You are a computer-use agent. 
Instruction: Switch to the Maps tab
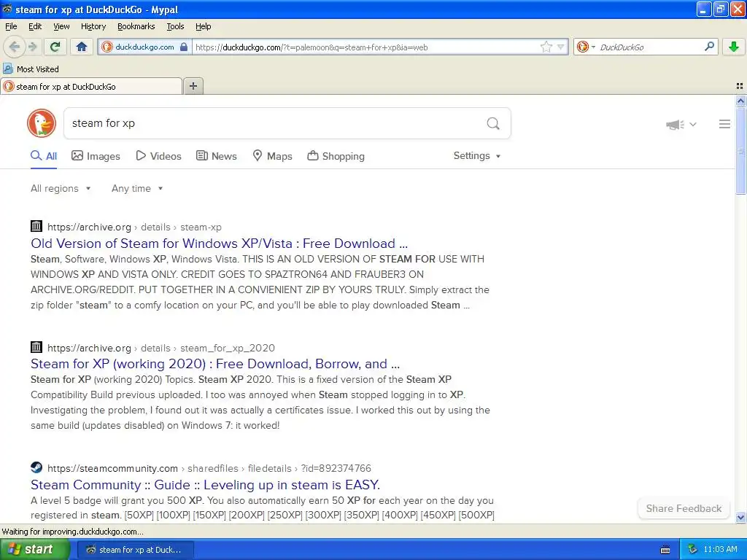click(x=272, y=156)
